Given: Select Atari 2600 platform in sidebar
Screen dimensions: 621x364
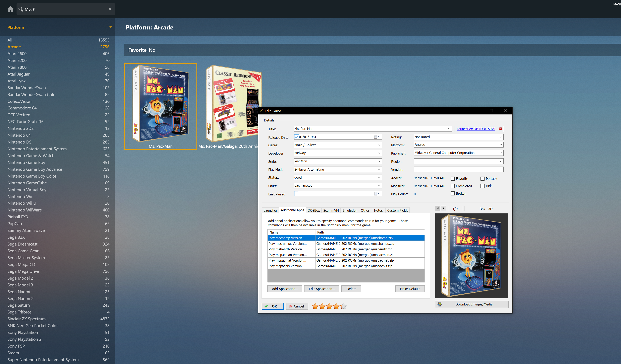Looking at the screenshot, I should click(58, 54).
